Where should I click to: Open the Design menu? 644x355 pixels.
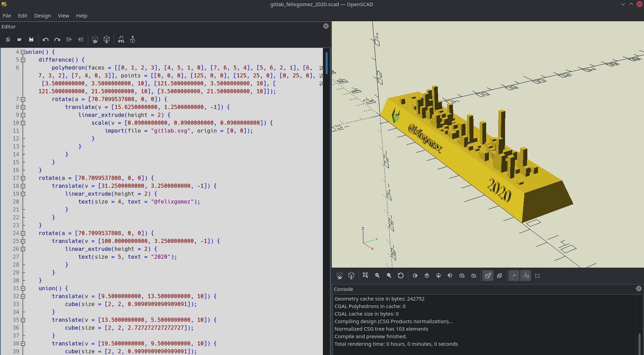click(x=43, y=16)
